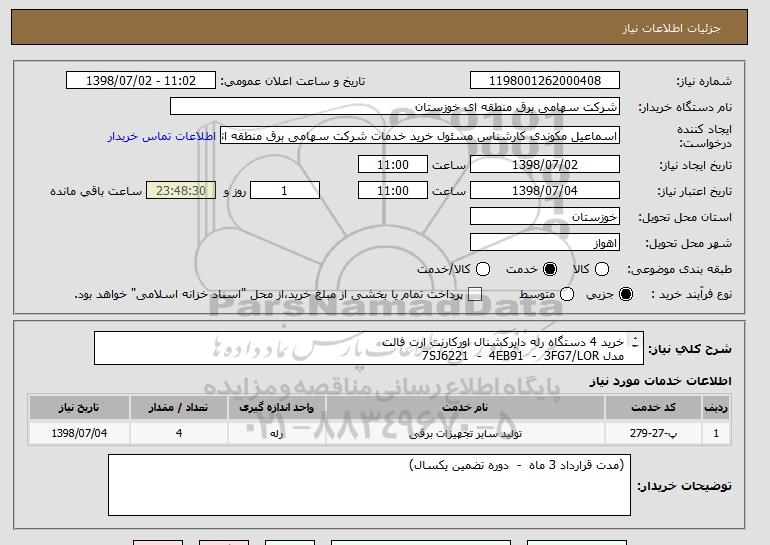Select the کالا radio button
The width and height of the screenshot is (770, 545).
[602, 269]
